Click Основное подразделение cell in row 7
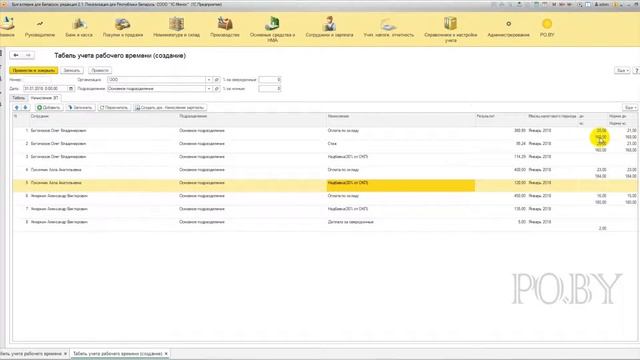Viewport: 640px width, 360px height. click(x=202, y=209)
